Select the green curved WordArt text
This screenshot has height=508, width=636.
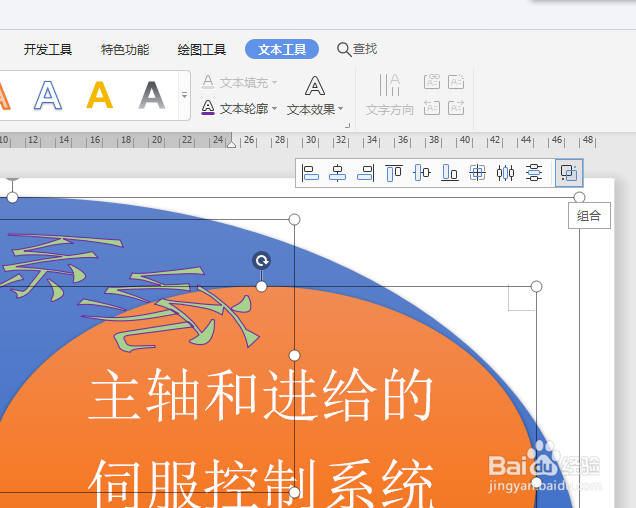(130, 292)
